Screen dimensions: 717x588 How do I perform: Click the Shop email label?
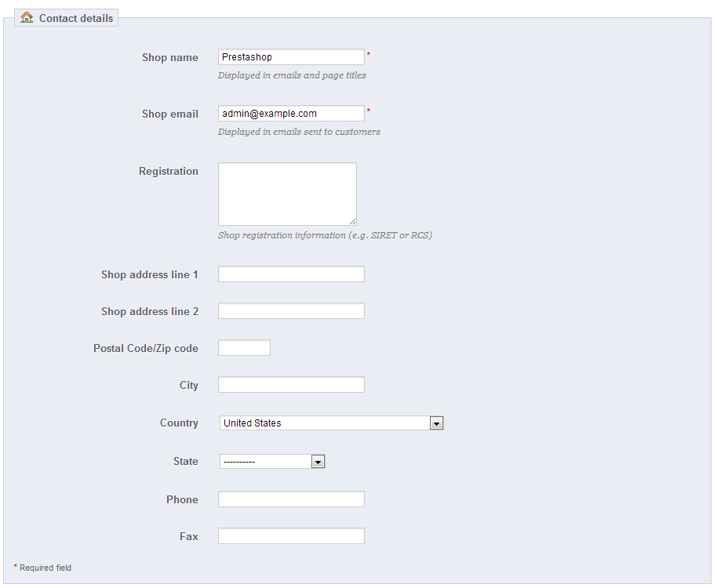[x=170, y=114]
